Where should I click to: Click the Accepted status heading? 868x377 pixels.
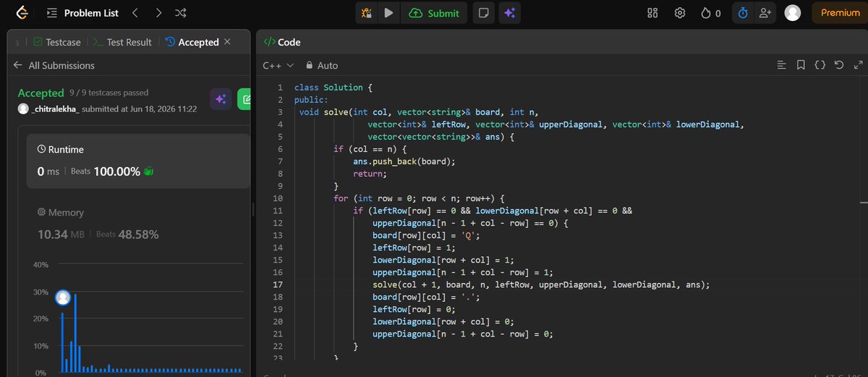41,93
